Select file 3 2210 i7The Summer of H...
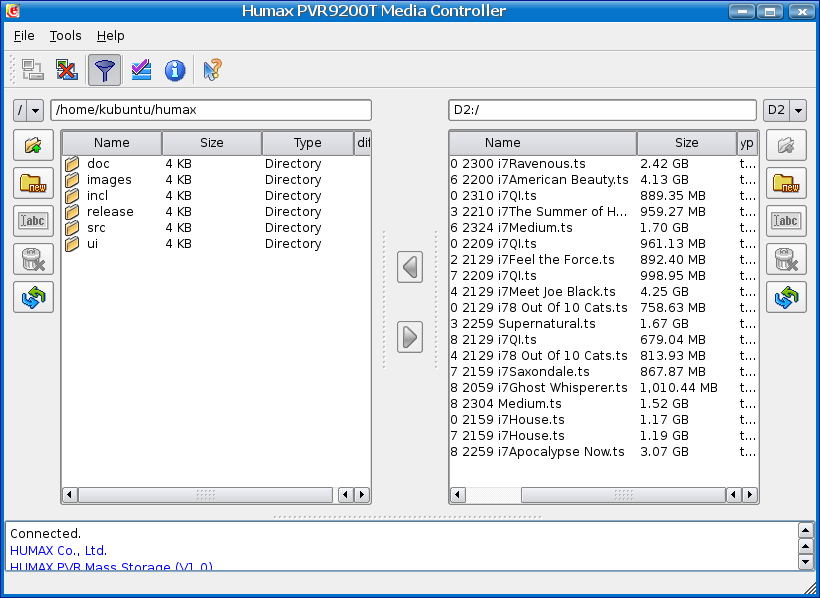The width and height of the screenshot is (820, 598). 539,212
